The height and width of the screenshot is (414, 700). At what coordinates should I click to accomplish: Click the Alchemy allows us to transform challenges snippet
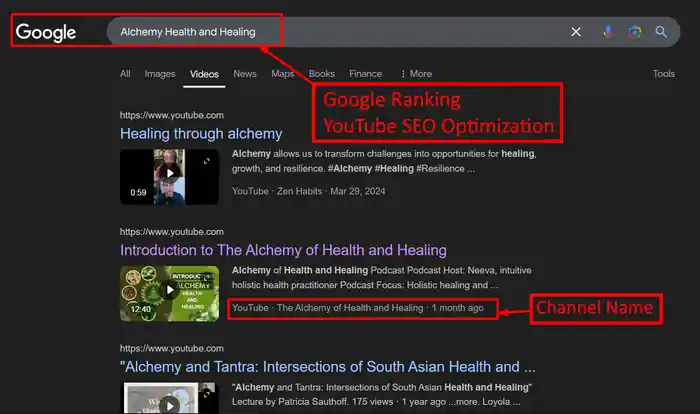[384, 161]
